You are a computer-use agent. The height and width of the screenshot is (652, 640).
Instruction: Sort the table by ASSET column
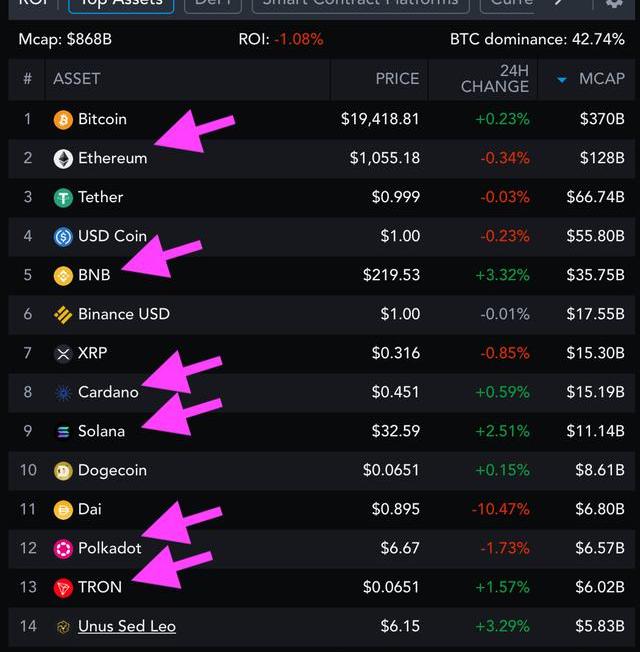tap(77, 79)
